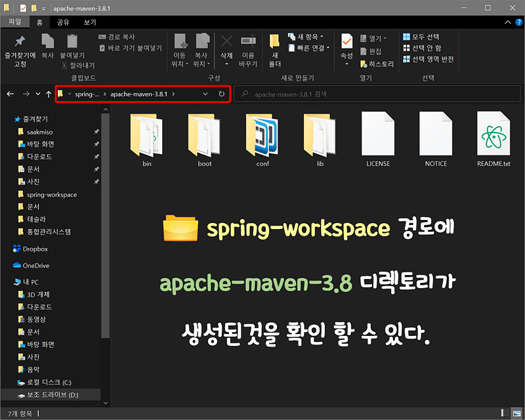Click 바로 가기 붙여넣기
This screenshot has width=525, height=420.
tap(131, 48)
